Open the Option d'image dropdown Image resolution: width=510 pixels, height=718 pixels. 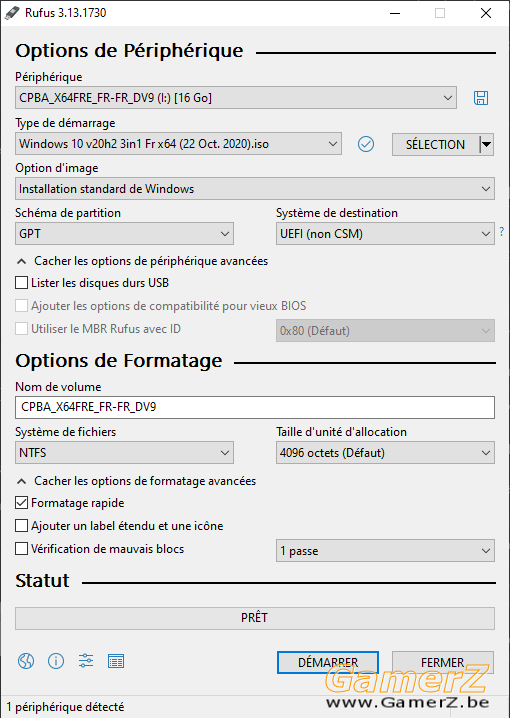tap(255, 189)
